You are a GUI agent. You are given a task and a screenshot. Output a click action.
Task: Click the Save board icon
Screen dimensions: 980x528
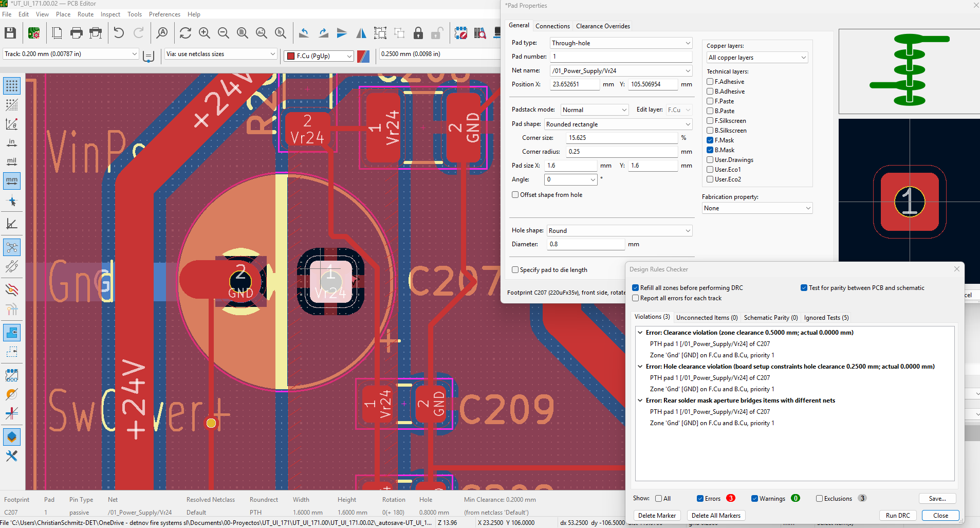[x=10, y=33]
